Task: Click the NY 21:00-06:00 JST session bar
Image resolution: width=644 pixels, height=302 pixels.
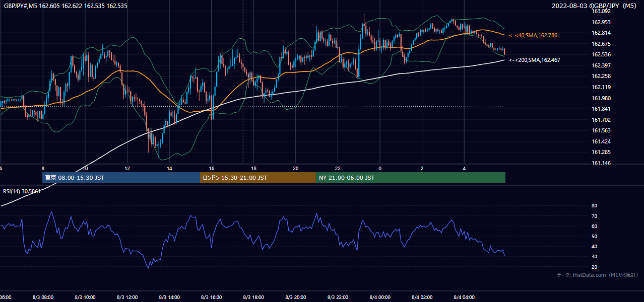Action: pyautogui.click(x=411, y=178)
